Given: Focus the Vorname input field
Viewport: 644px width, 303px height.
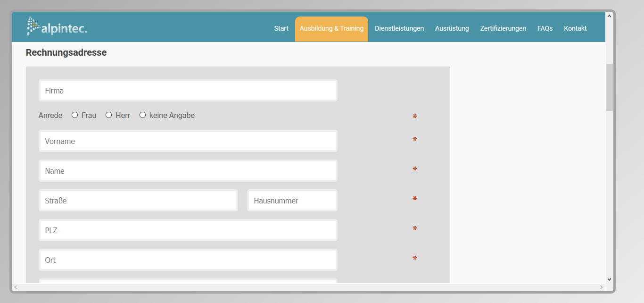Looking at the screenshot, I should (x=188, y=141).
